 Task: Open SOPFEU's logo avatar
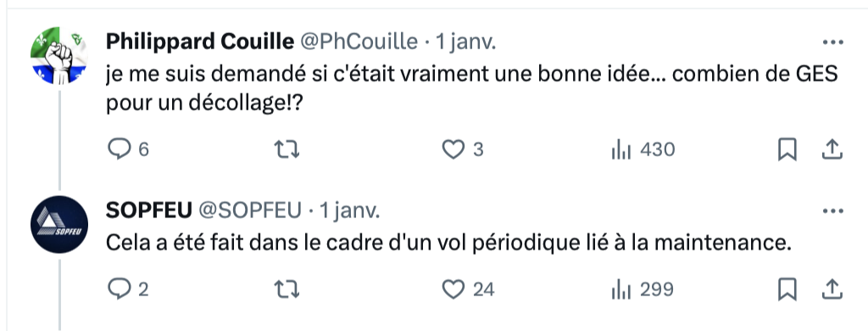[58, 224]
